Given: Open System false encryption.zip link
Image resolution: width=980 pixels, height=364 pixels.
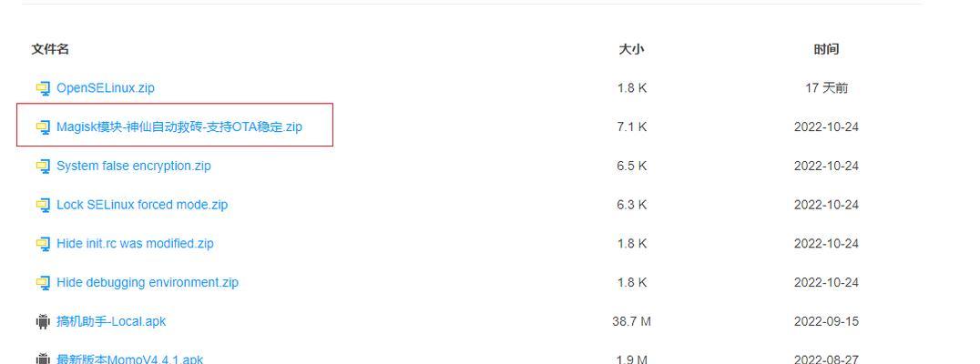Looking at the screenshot, I should pyautogui.click(x=134, y=167).
